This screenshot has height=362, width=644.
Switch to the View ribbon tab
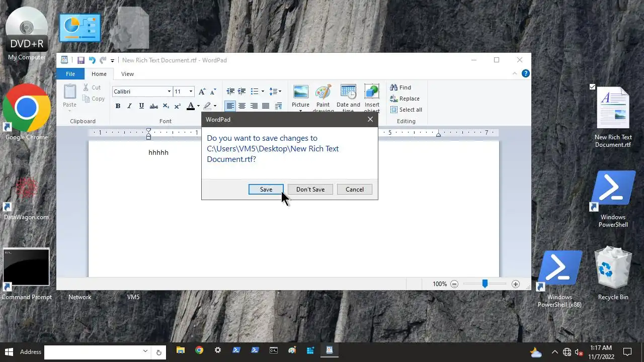(127, 74)
